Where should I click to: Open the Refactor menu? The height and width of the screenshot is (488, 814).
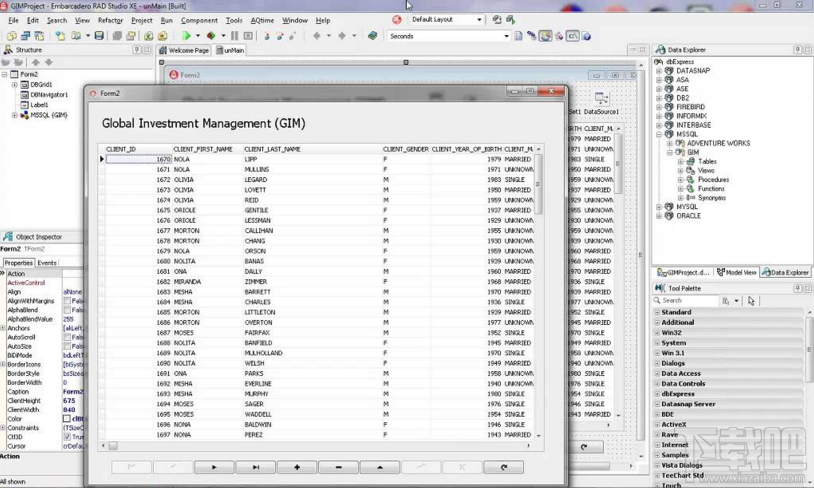click(x=111, y=20)
